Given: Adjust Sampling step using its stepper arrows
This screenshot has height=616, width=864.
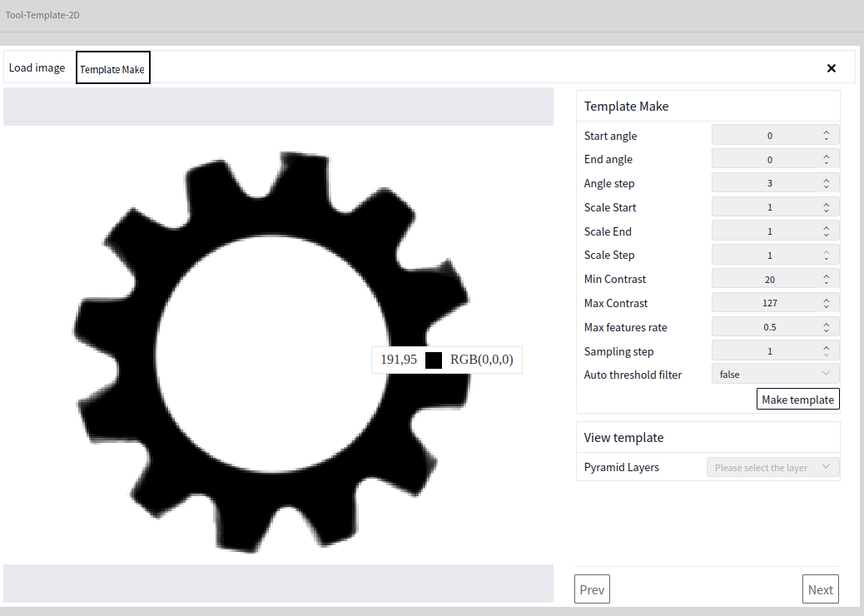Looking at the screenshot, I should click(826, 350).
